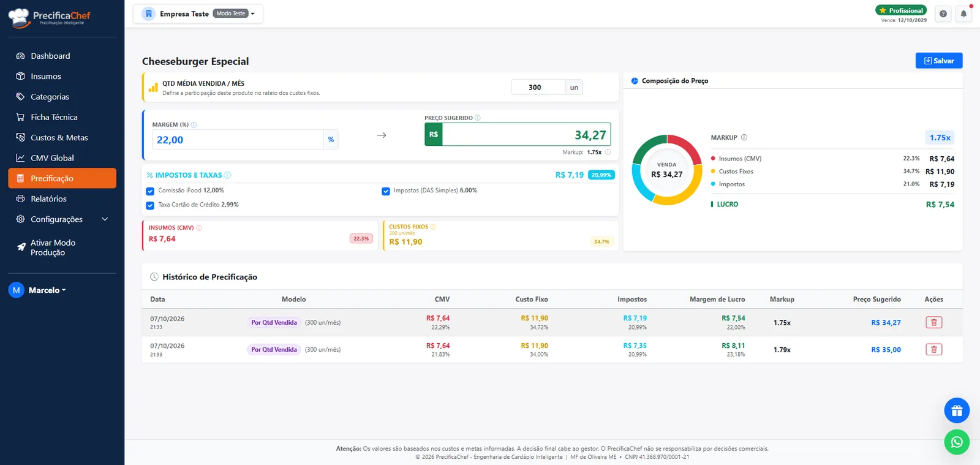Click the Marcelo user avatar

(16, 290)
